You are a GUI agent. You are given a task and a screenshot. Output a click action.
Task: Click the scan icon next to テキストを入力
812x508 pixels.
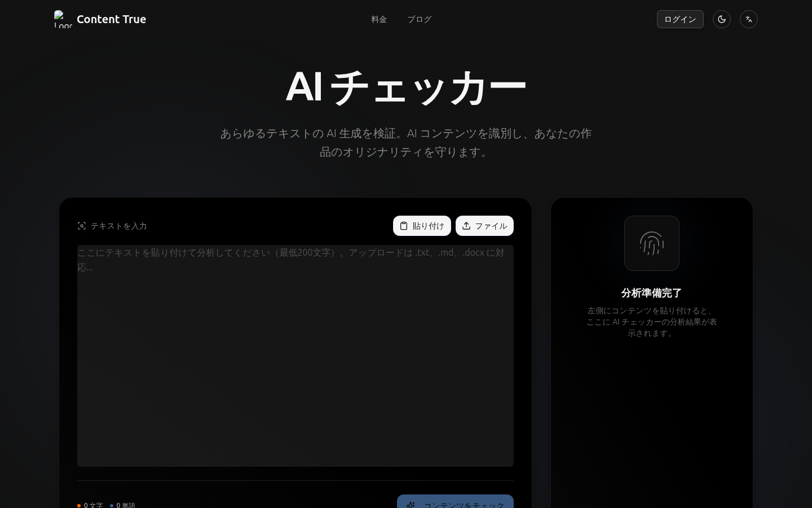82,226
